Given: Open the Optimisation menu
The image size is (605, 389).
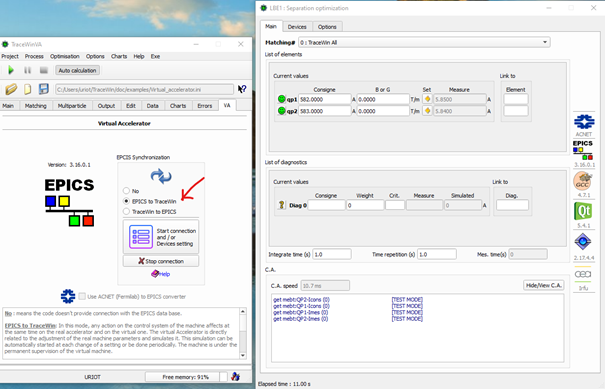Looking at the screenshot, I should [65, 56].
